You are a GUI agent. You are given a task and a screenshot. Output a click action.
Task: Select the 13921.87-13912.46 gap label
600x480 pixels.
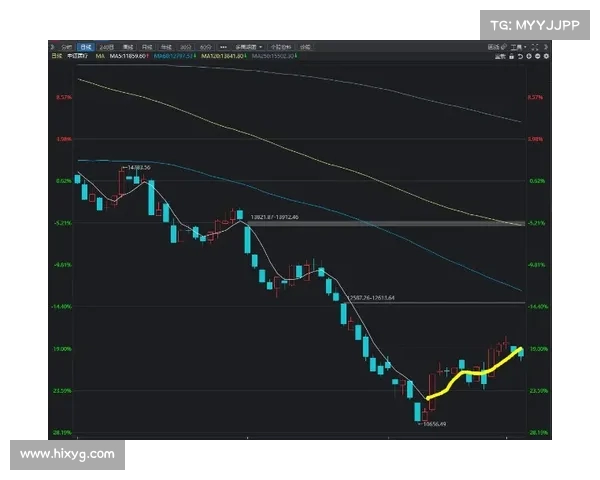[274, 216]
